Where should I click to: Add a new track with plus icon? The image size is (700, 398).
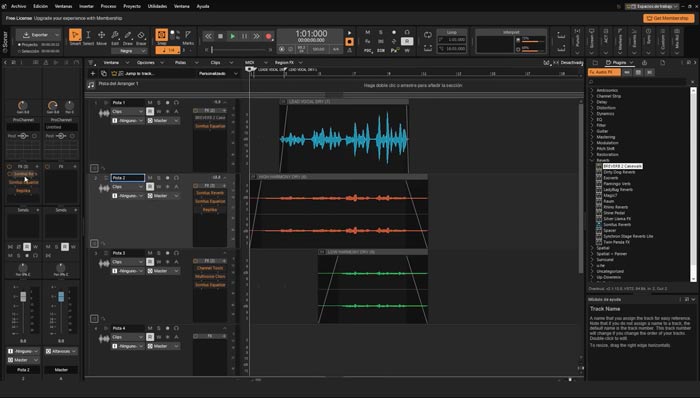(93, 73)
